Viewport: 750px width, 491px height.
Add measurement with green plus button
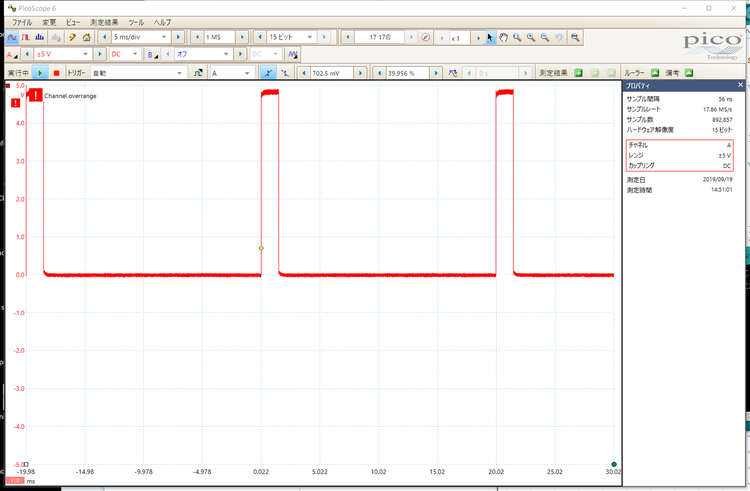click(x=578, y=73)
